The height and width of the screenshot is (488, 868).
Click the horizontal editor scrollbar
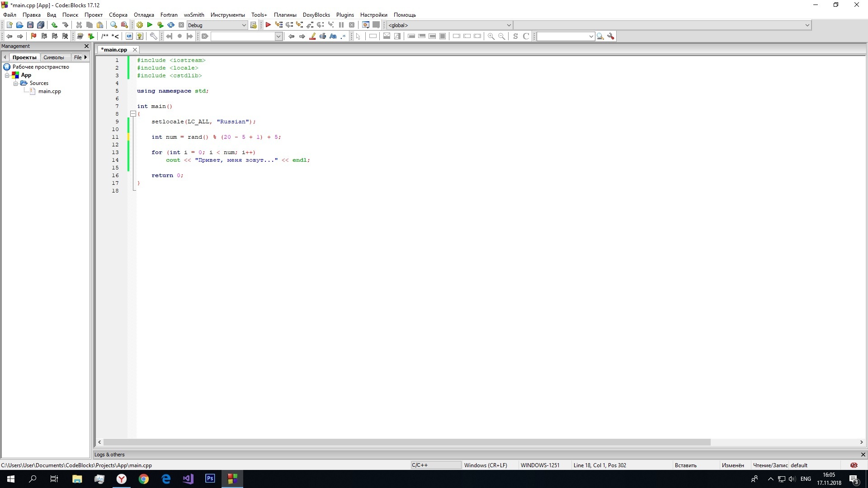(x=407, y=442)
